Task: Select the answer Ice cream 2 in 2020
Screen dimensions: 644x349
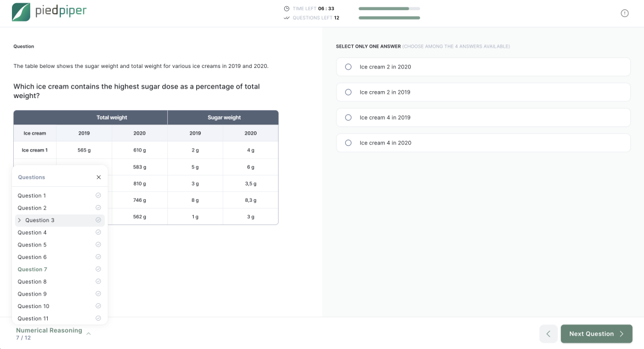Action: click(x=348, y=67)
